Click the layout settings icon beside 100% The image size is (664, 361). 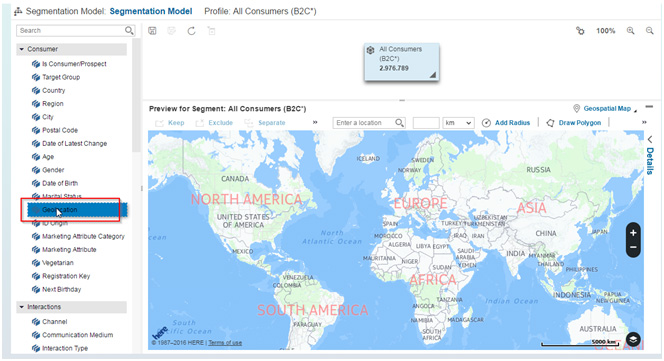(580, 31)
